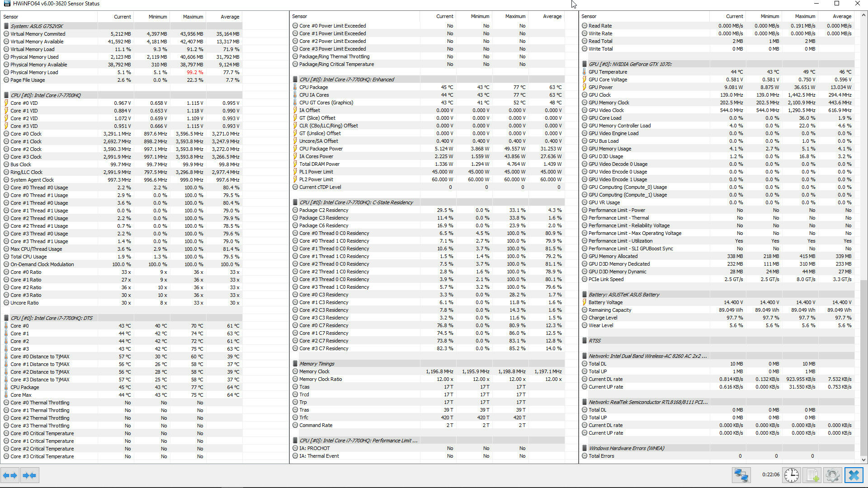868x488 pixels.
Task: Click the Maximum column header in left panel
Action: (x=188, y=17)
